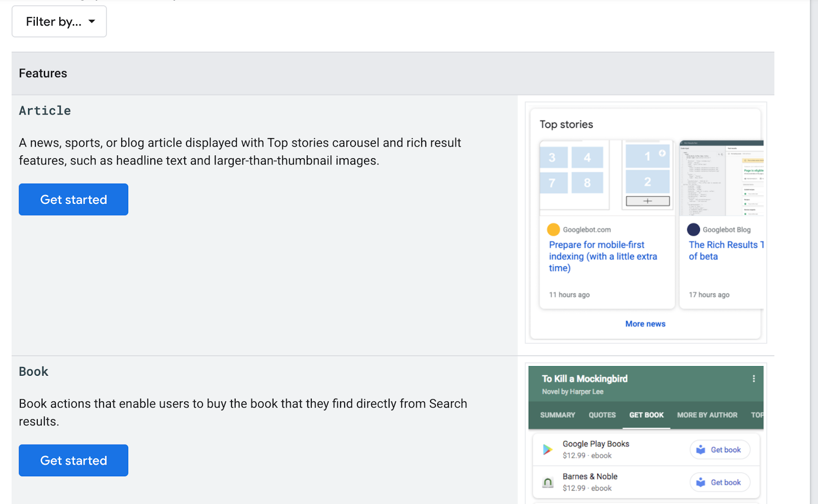Viewport: 818px width, 504px height.
Task: Click the Barnes & Noble logo icon
Action: (548, 482)
